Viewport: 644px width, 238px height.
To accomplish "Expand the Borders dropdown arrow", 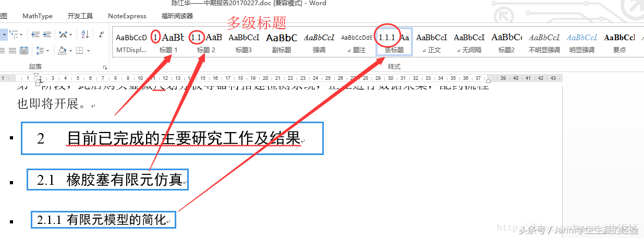I will [x=88, y=50].
